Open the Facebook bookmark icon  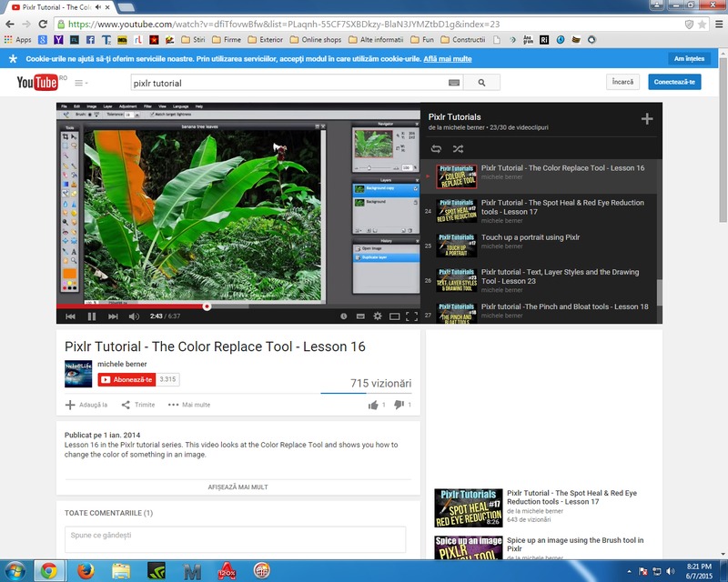point(90,40)
